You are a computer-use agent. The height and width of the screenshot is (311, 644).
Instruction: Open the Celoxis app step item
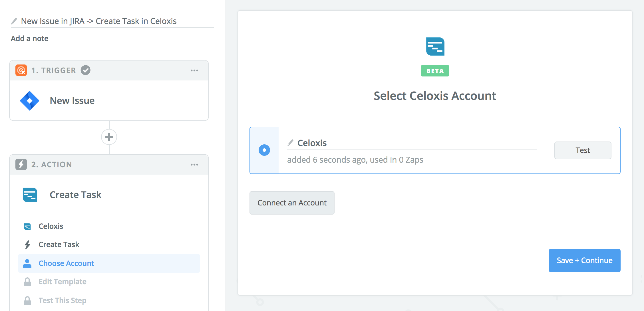[x=51, y=226]
